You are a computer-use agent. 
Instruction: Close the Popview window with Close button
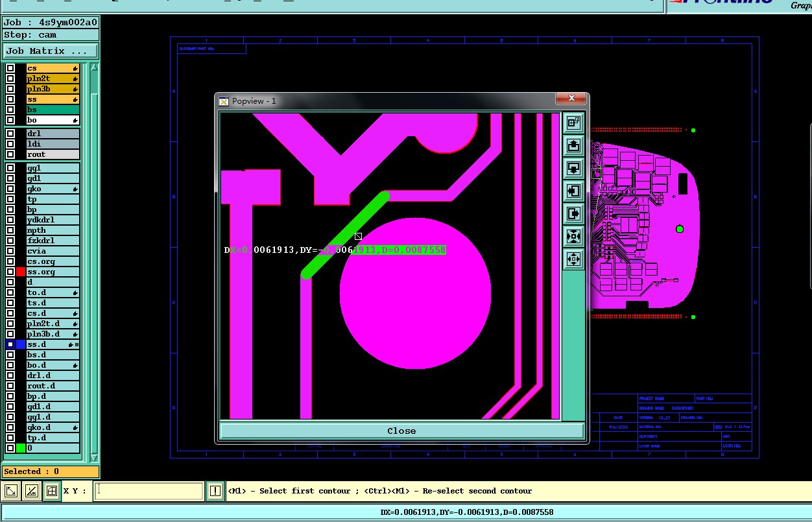pyautogui.click(x=401, y=431)
